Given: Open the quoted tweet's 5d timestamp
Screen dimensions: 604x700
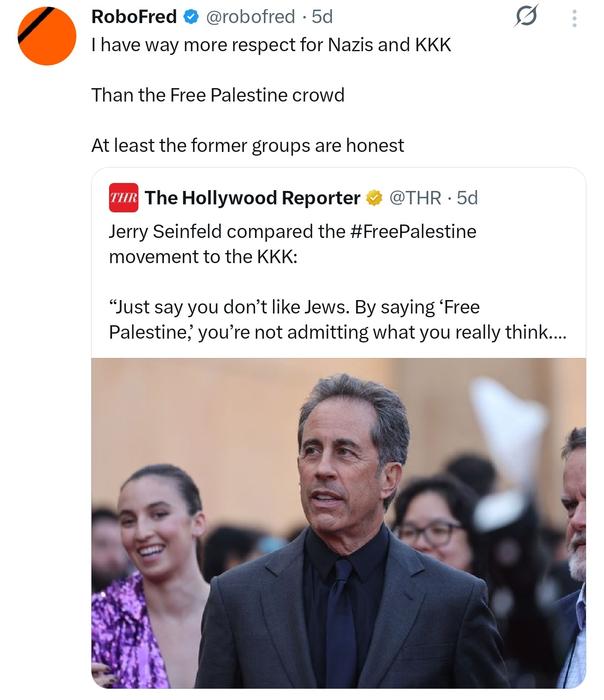Looking at the screenshot, I should click(x=467, y=198).
